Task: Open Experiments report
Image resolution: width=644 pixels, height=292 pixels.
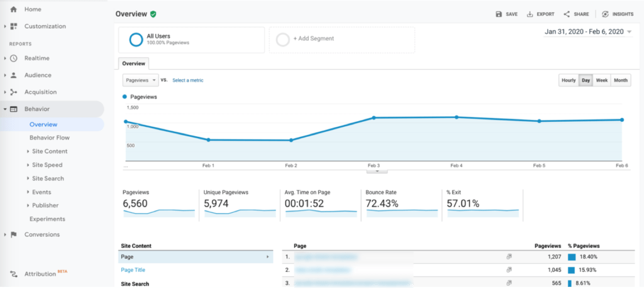Action: point(47,219)
